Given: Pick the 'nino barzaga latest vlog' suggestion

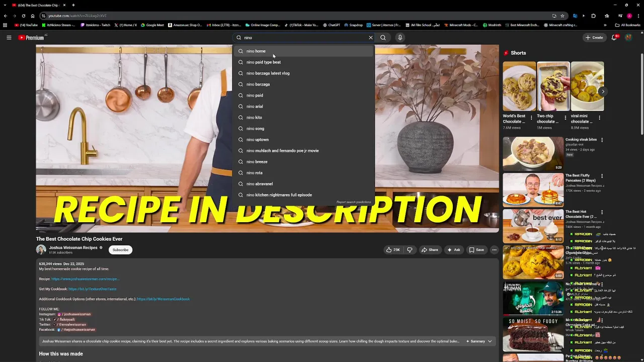Looking at the screenshot, I should 304,73.
